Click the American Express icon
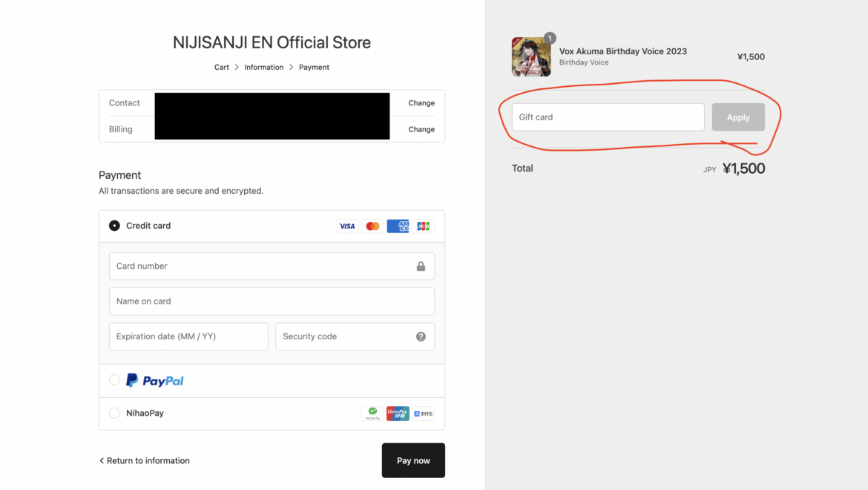This screenshot has height=490, width=868. point(398,226)
